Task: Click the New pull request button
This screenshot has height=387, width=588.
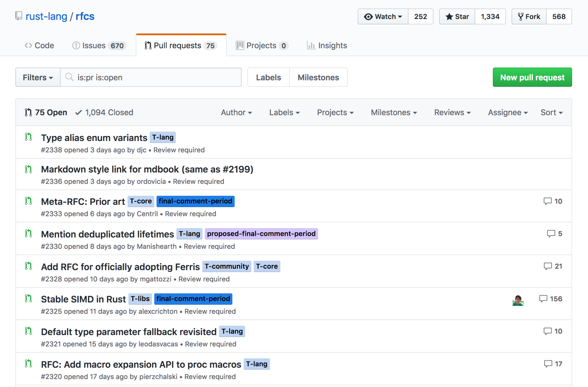Action: pos(532,77)
